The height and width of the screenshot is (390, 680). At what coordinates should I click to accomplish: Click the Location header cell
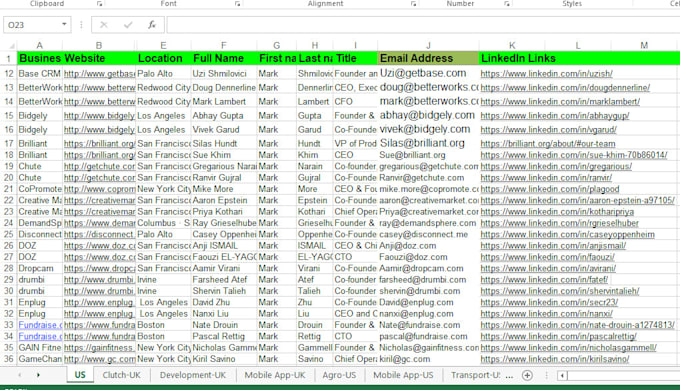163,58
